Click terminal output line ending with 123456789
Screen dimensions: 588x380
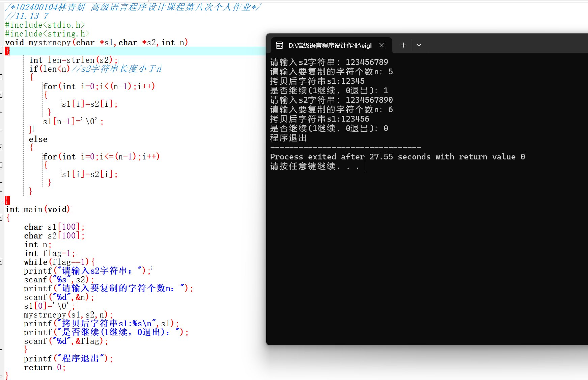[329, 62]
